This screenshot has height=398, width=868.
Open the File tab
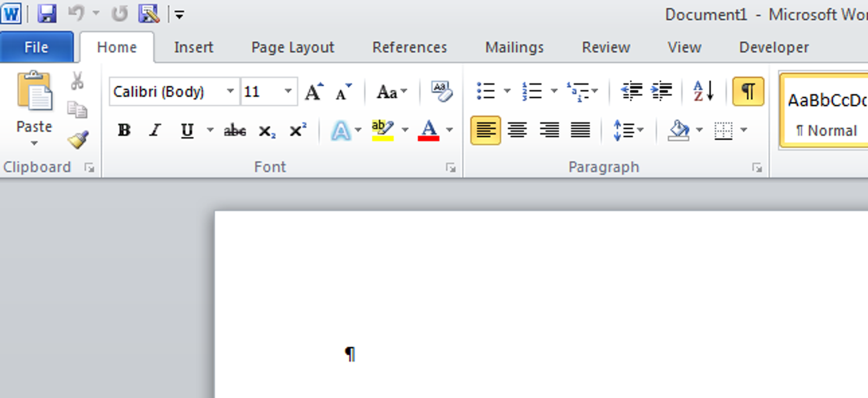pyautogui.click(x=37, y=47)
